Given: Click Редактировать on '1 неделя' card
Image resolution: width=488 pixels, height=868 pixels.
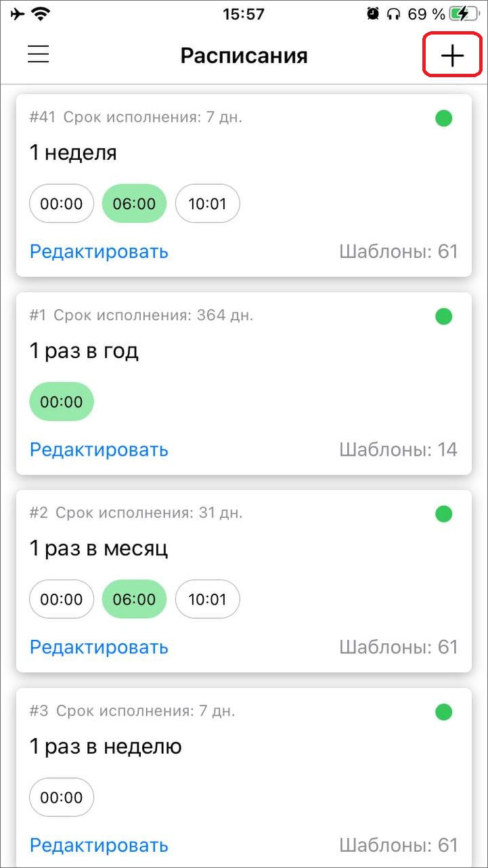Looking at the screenshot, I should tap(99, 252).
